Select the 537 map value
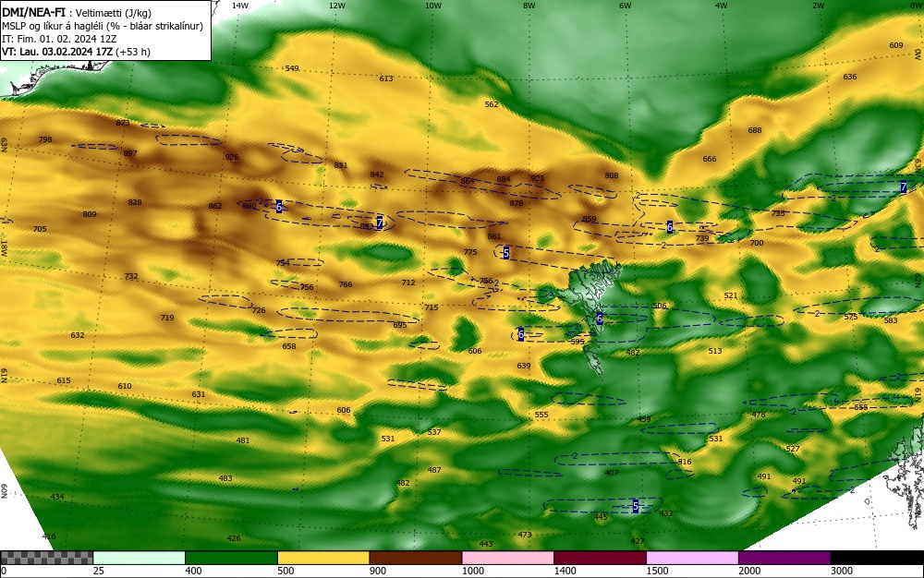The height and width of the screenshot is (578, 924). [434, 432]
